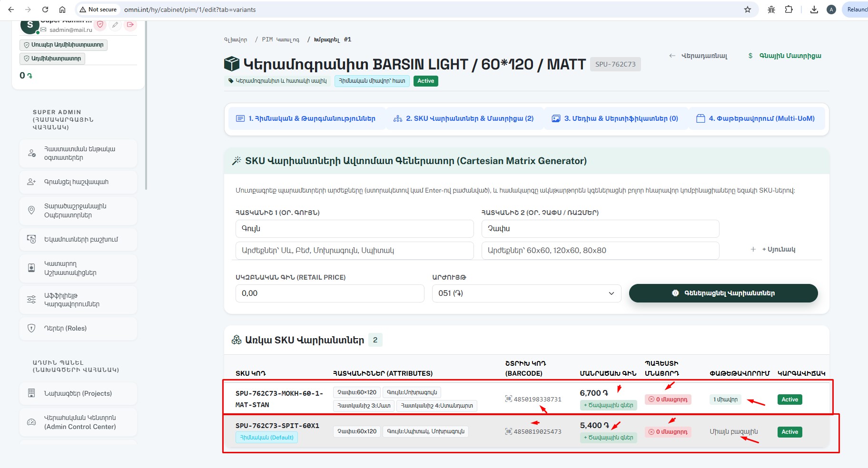Open Եկամուտների բաշխում in sidebar
Screen dimensions: 868x468
(78, 239)
